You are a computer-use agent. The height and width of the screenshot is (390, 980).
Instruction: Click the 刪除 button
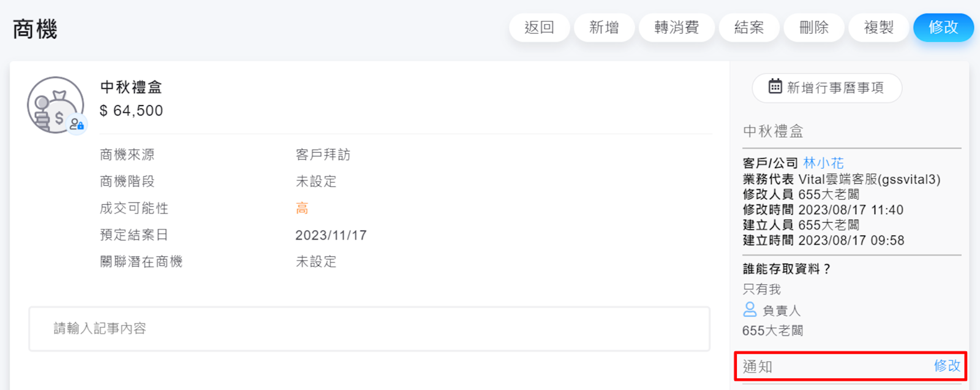click(x=813, y=28)
